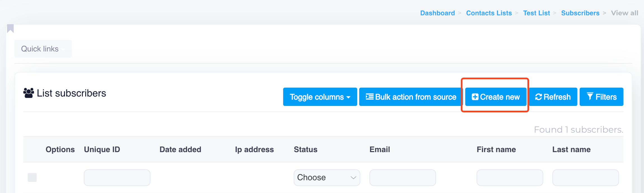Click the plus icon on Create new
This screenshot has width=644, height=193.
[x=475, y=97]
